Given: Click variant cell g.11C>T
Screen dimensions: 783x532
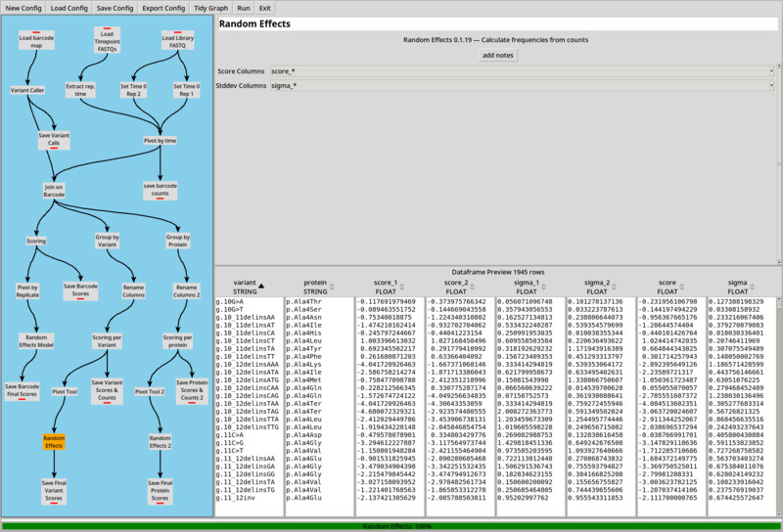Looking at the screenshot, I should point(230,451).
